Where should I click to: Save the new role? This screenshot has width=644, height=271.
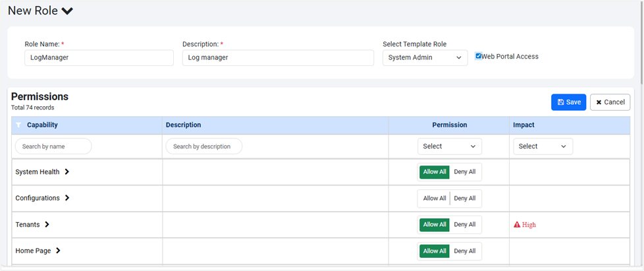click(568, 102)
